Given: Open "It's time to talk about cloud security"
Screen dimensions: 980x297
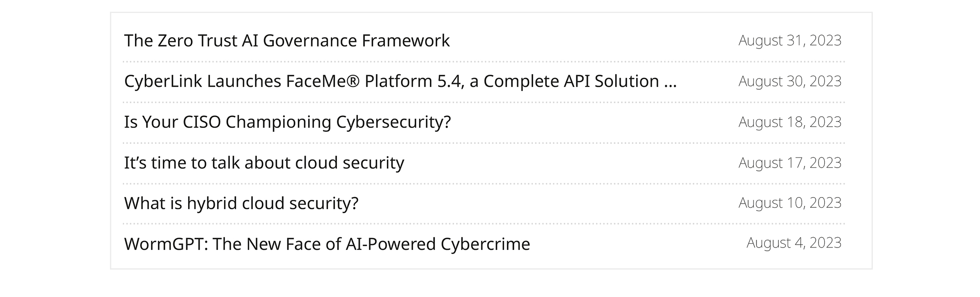Looking at the screenshot, I should (264, 163).
